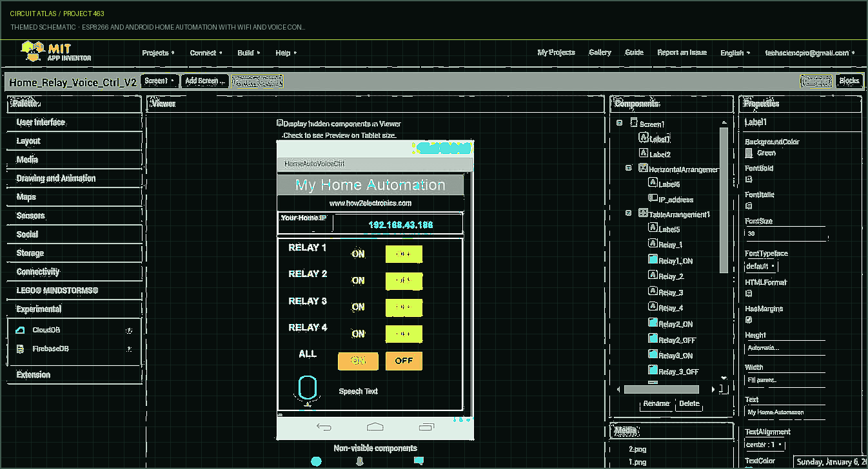Open the Screen1 screen selector dropdown

(x=159, y=81)
